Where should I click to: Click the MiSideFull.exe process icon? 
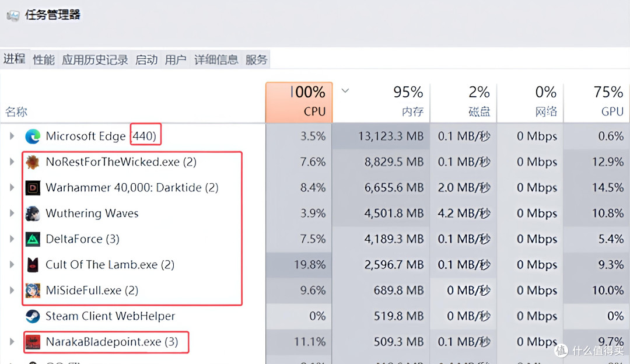pos(33,290)
